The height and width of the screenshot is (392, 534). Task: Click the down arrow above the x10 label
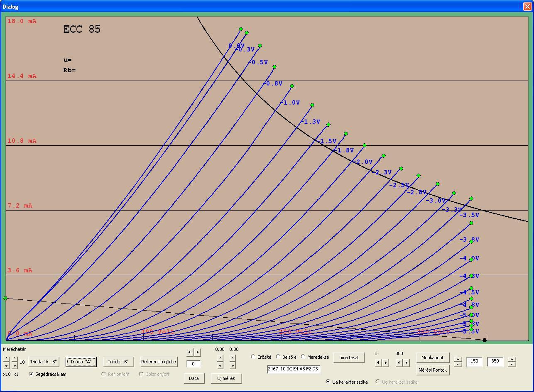click(6, 365)
